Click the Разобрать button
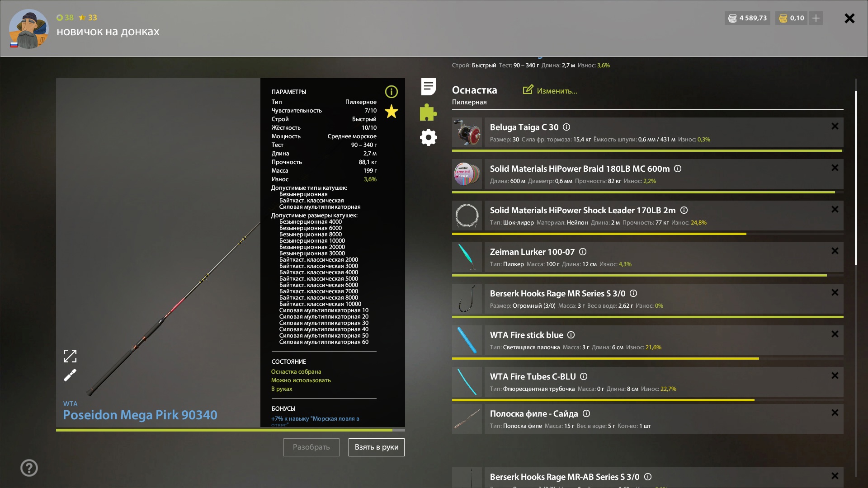Screen dimensions: 868x488 311,447
